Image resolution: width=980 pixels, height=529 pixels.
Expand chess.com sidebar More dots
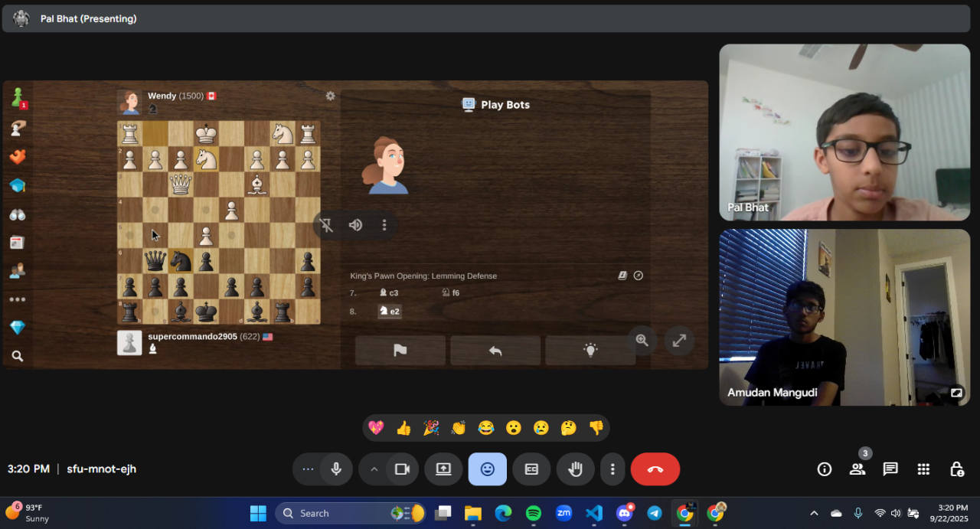click(18, 299)
